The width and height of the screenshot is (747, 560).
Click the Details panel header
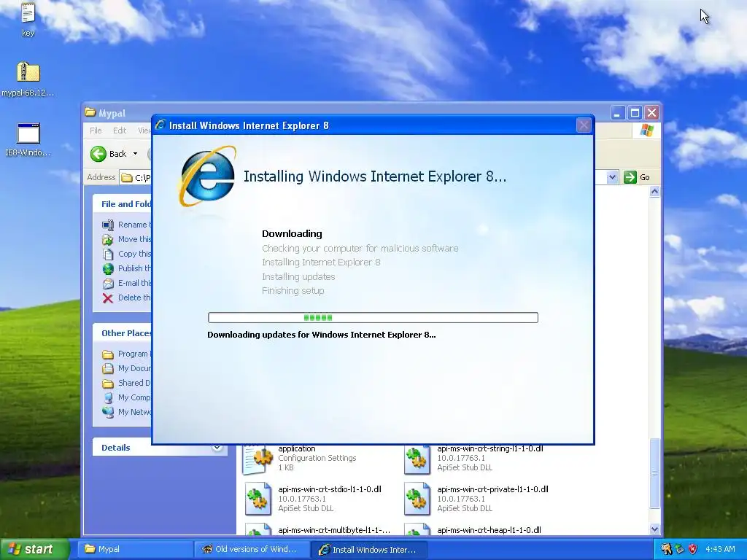[x=160, y=448]
